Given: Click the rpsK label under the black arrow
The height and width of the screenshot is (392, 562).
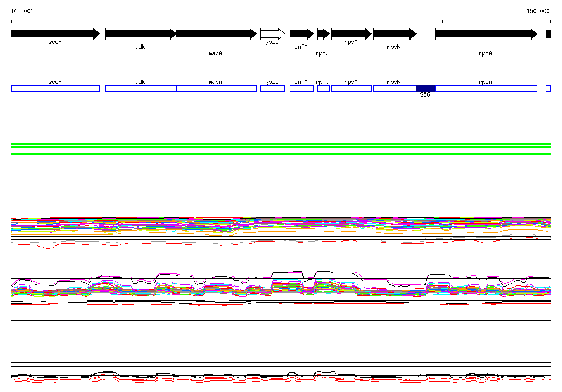Looking at the screenshot, I should (x=394, y=47).
